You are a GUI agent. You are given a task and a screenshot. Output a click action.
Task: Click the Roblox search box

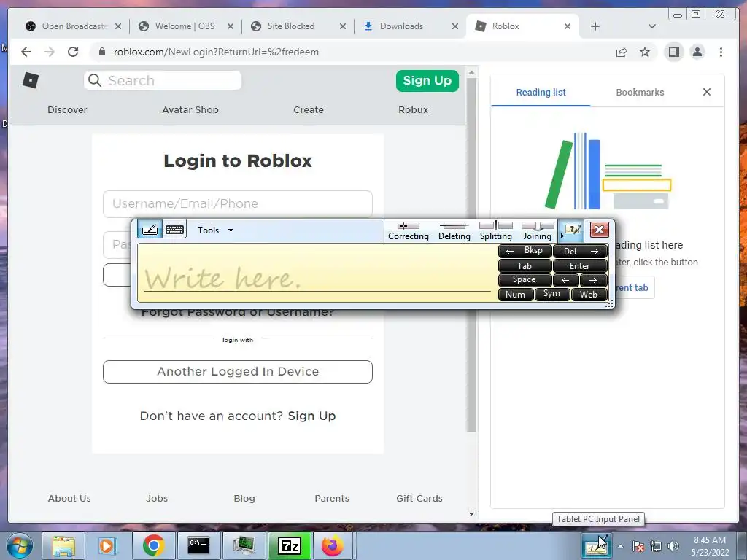[x=163, y=80]
